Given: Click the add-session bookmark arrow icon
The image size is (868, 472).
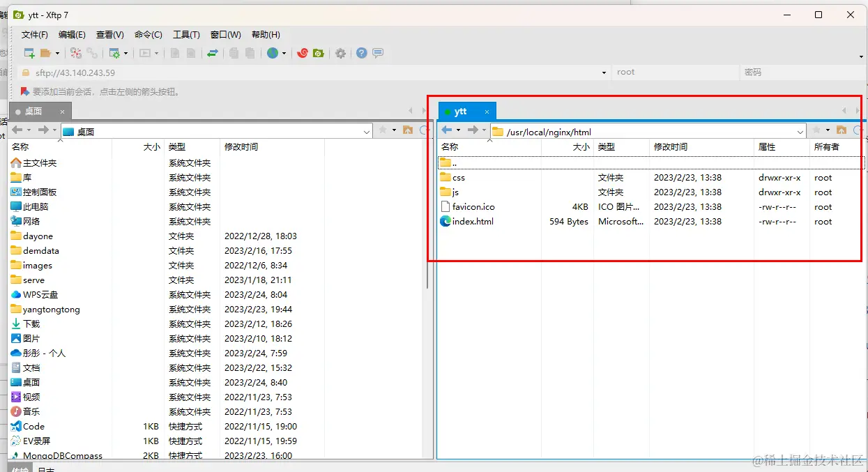Looking at the screenshot, I should tap(25, 91).
